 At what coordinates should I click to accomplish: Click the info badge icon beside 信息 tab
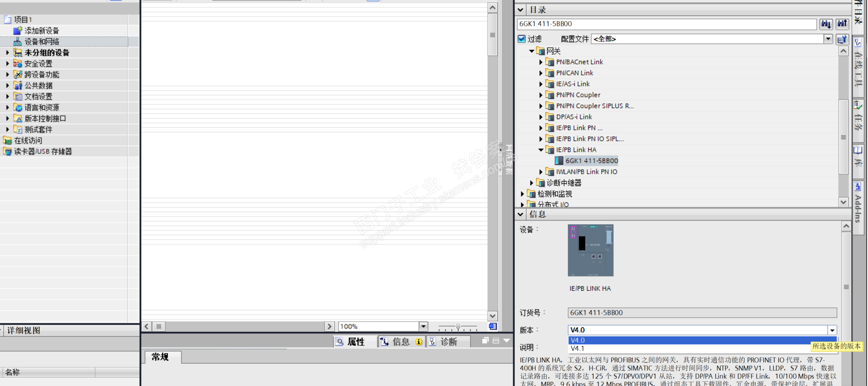click(x=419, y=342)
